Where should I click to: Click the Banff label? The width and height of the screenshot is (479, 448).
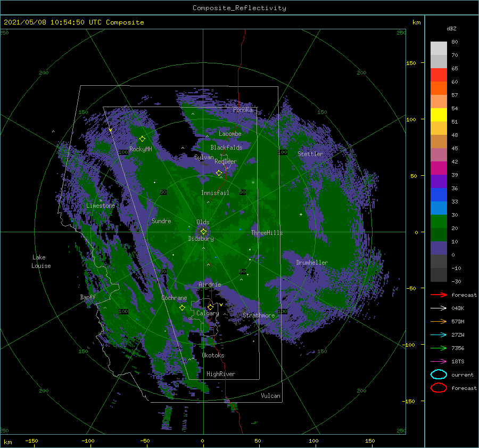(x=88, y=297)
